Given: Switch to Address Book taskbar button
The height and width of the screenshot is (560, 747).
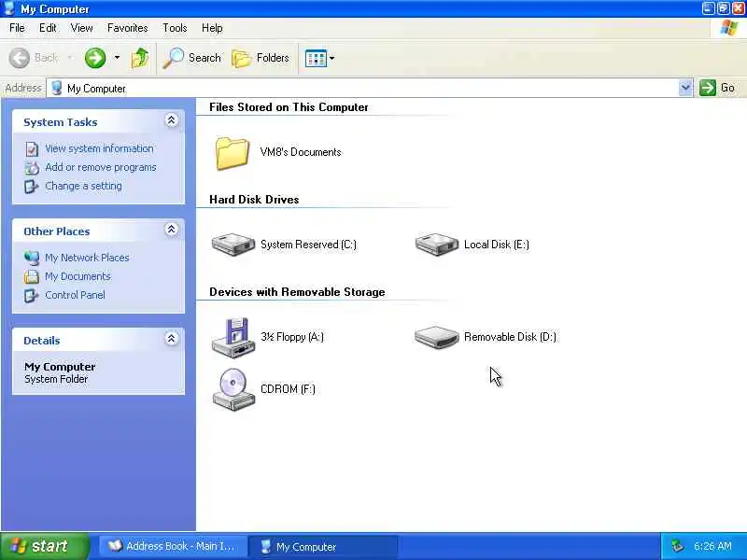Looking at the screenshot, I should coord(174,546).
